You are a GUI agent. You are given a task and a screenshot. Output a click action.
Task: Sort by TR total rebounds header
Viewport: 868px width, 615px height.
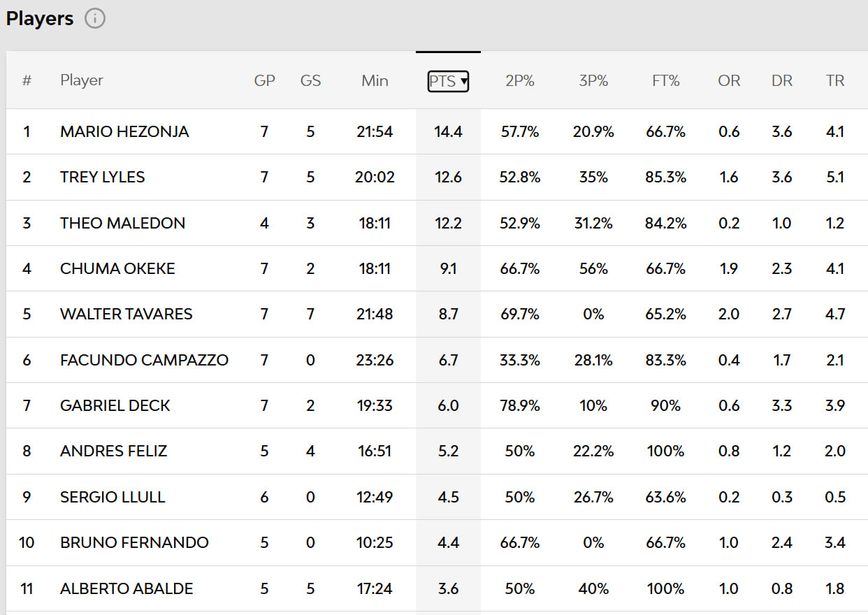coord(835,81)
